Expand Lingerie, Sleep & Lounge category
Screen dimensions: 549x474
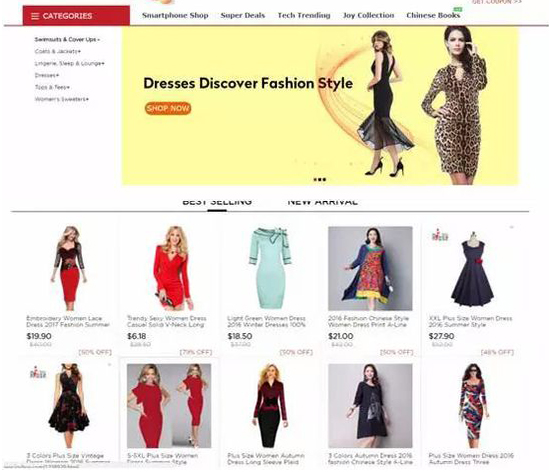pos(69,63)
